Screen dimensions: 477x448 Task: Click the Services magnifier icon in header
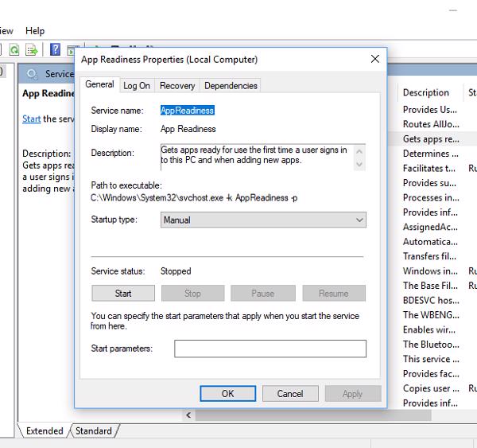point(33,74)
